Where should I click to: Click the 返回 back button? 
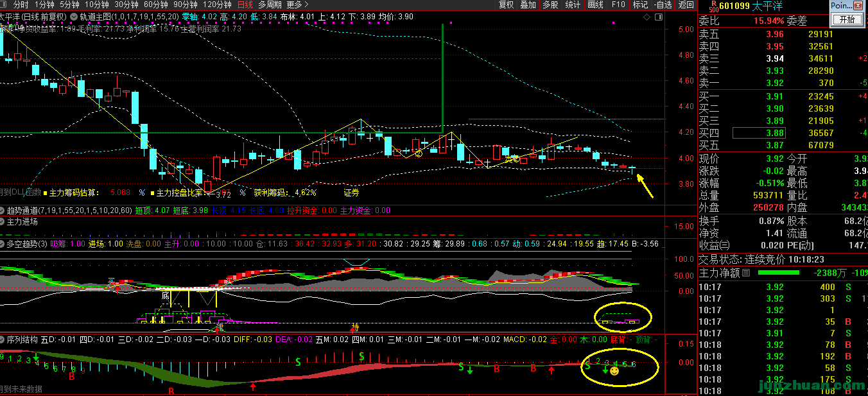[686, 4]
